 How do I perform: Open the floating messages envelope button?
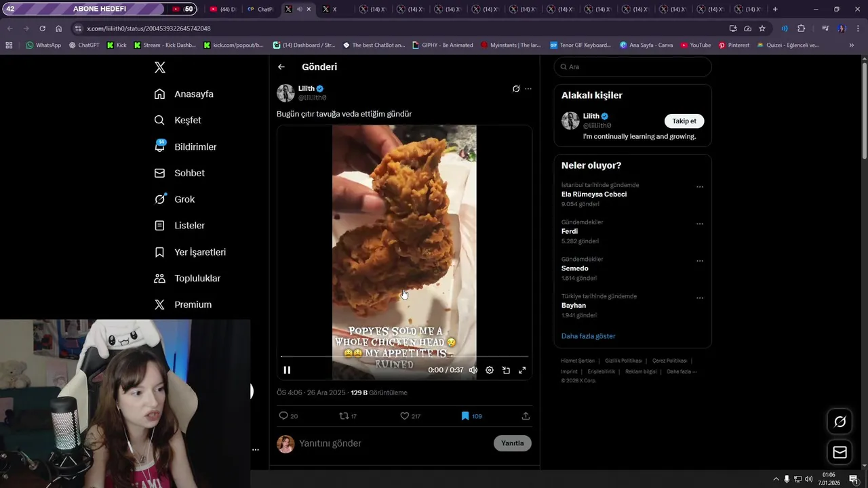pyautogui.click(x=840, y=452)
